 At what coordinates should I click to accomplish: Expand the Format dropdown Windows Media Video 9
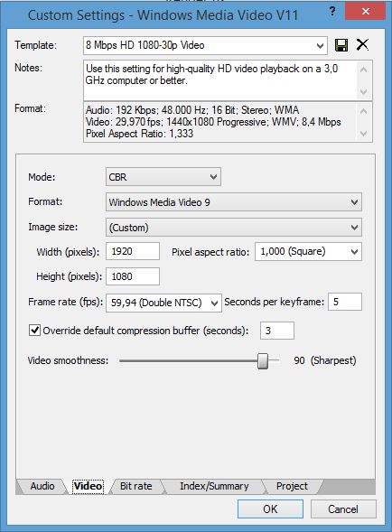click(234, 202)
